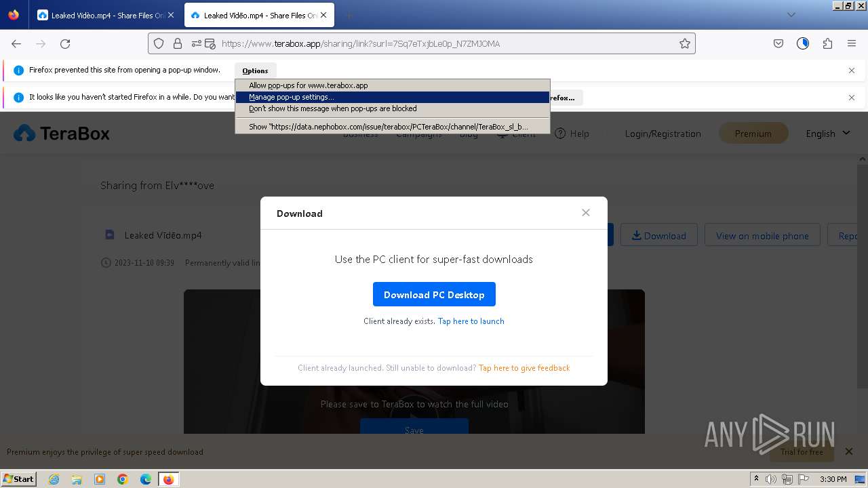The width and height of the screenshot is (868, 488).
Task: Click the list all tabs chevron
Action: click(791, 15)
